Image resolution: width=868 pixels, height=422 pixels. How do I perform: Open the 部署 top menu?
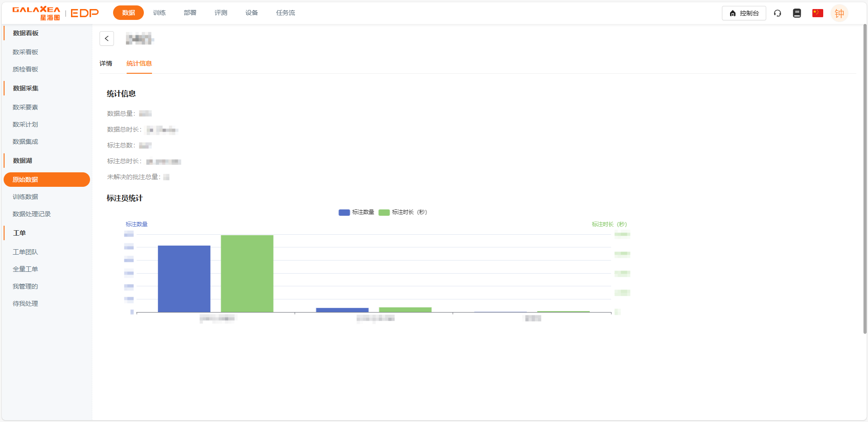190,13
